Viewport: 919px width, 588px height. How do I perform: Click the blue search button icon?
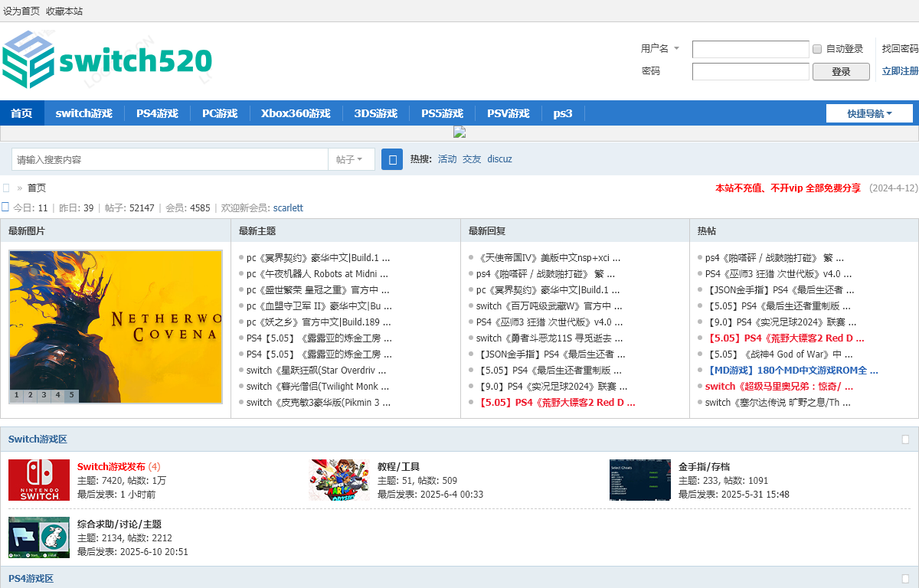(392, 159)
